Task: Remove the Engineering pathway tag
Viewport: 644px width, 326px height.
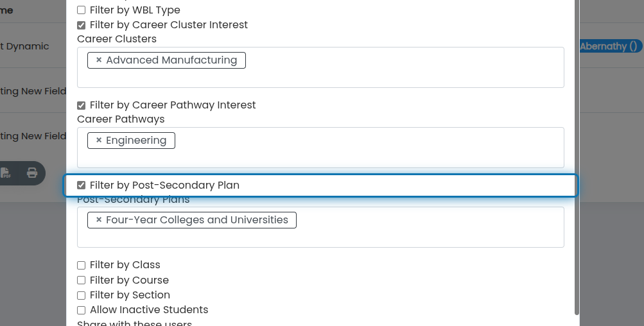Action: click(x=99, y=140)
